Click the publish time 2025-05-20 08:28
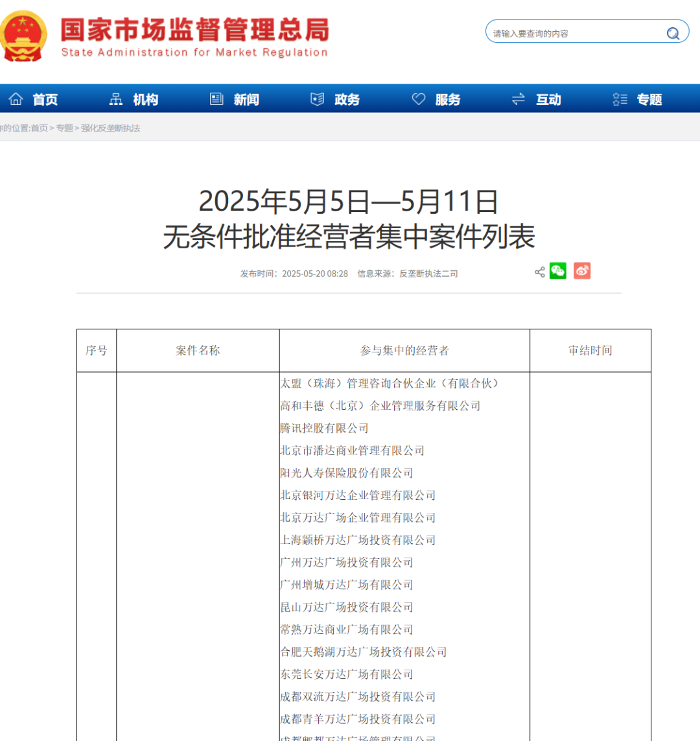Image resolution: width=700 pixels, height=741 pixels. [x=314, y=274]
